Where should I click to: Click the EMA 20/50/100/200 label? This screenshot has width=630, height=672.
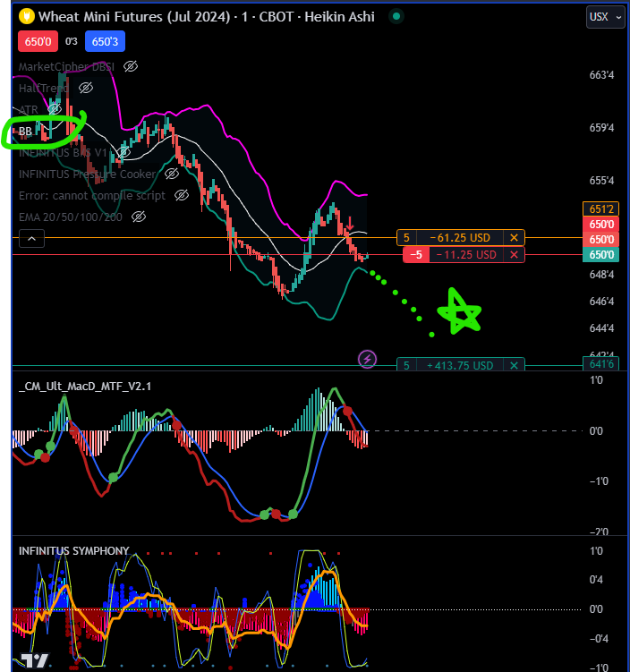pyautogui.click(x=71, y=217)
